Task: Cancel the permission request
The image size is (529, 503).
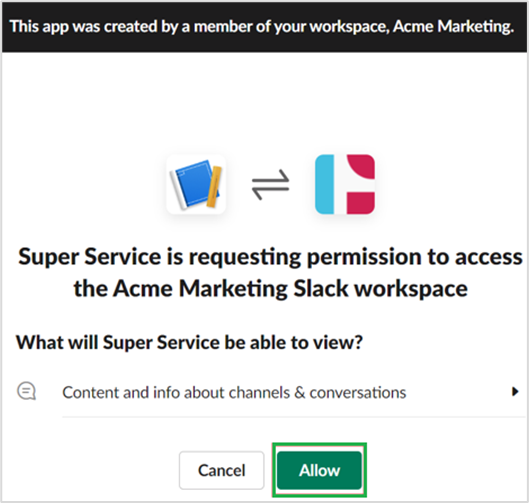Action: tap(221, 470)
